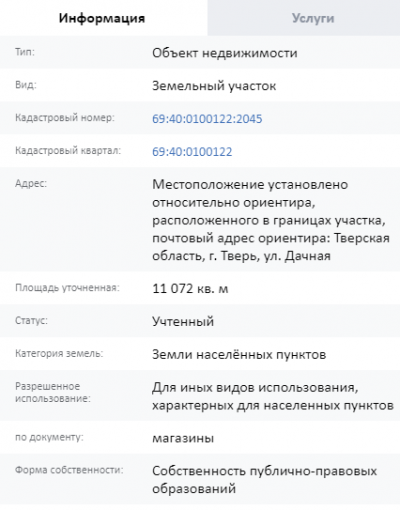Click the Собственность публично-правовых образований value

(x=264, y=480)
